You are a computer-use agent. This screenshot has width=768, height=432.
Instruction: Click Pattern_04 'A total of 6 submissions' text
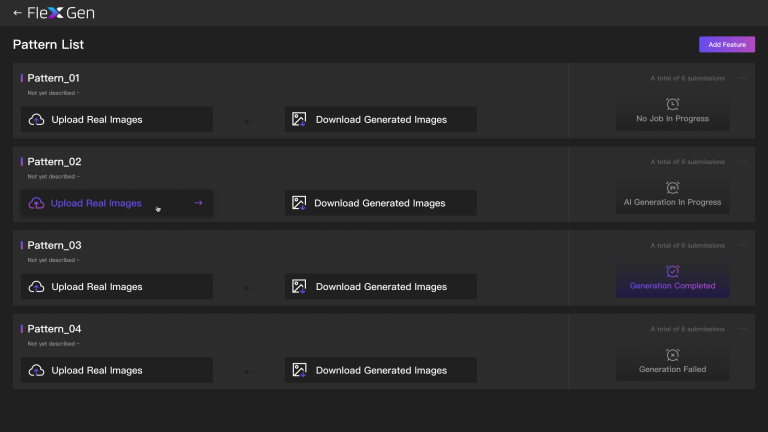[x=687, y=328]
